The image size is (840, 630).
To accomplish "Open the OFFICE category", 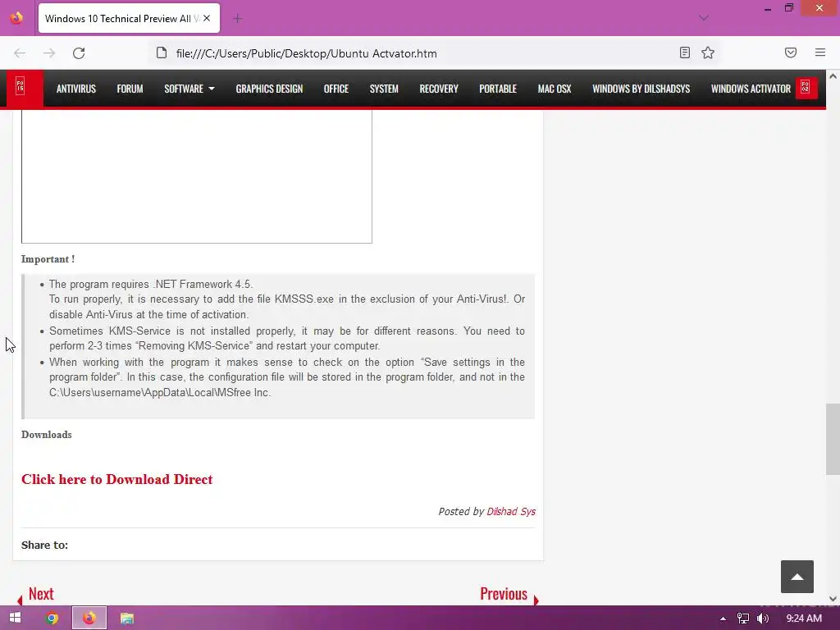I will click(336, 89).
